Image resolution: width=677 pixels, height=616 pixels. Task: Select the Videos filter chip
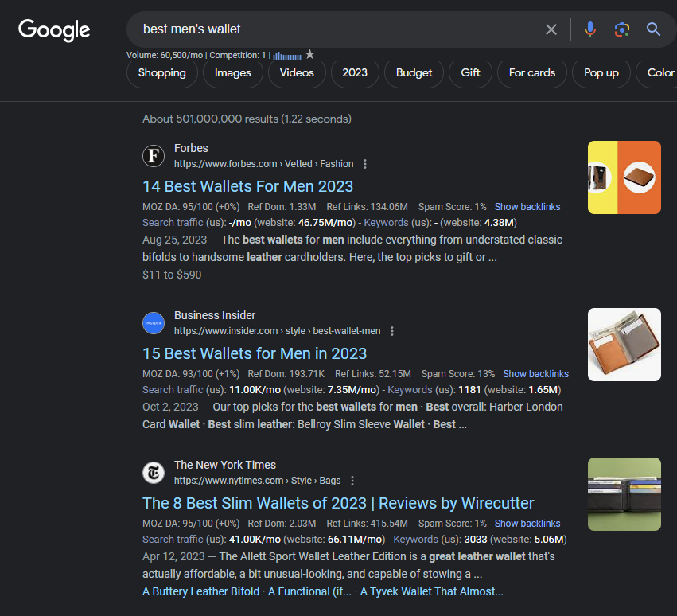pos(297,73)
